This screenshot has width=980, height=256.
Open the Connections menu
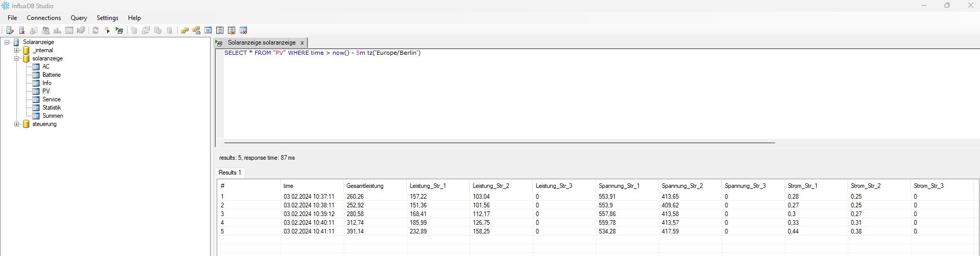[44, 18]
